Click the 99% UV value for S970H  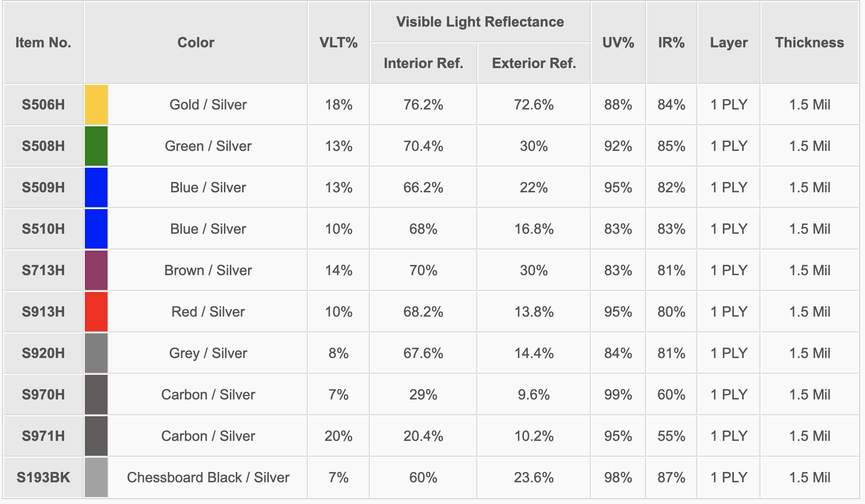pos(618,395)
